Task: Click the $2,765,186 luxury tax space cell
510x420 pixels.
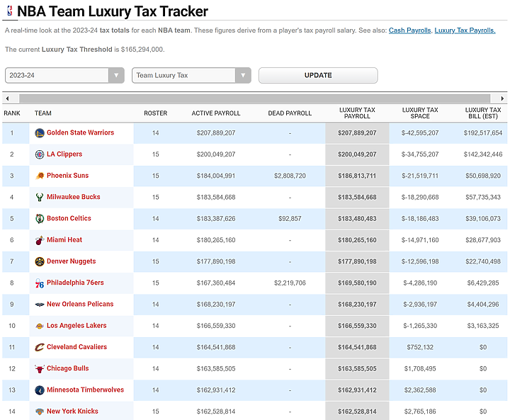Action: click(x=420, y=412)
